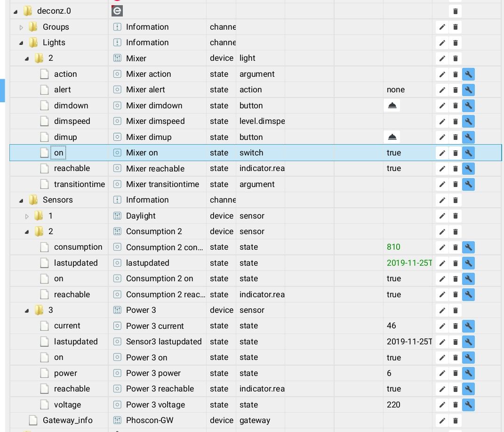
Task: Select the voltage tree item
Action: [x=67, y=405]
